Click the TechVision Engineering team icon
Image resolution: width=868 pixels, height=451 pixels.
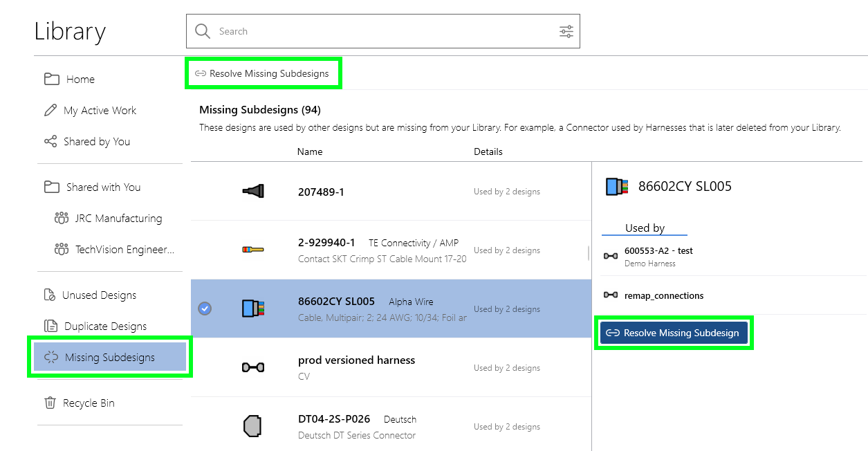click(61, 249)
